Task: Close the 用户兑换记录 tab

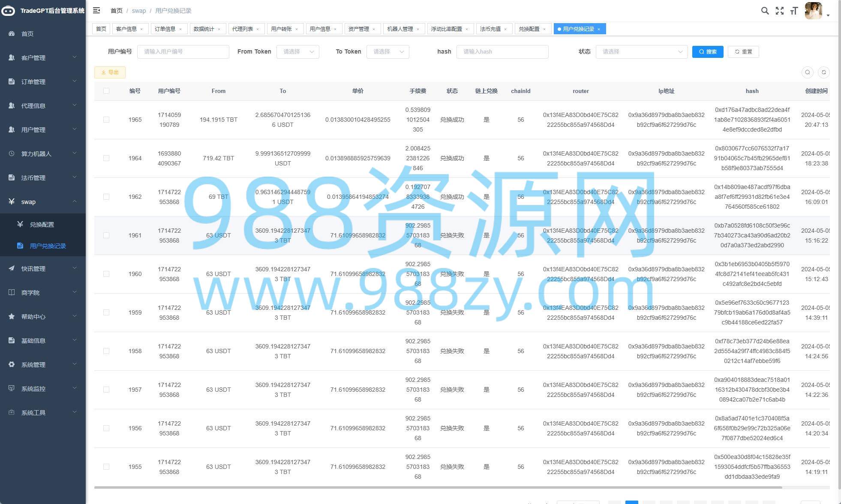Action: coord(599,29)
